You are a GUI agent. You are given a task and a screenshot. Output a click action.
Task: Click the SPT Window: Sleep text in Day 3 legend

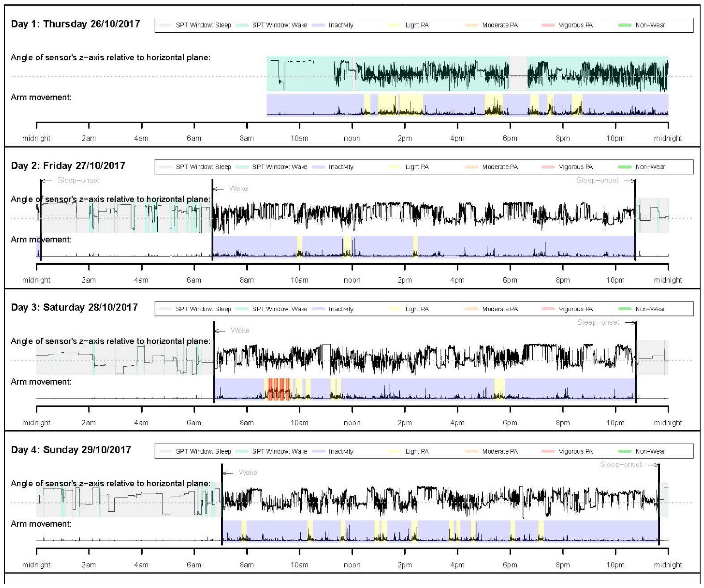[204, 309]
